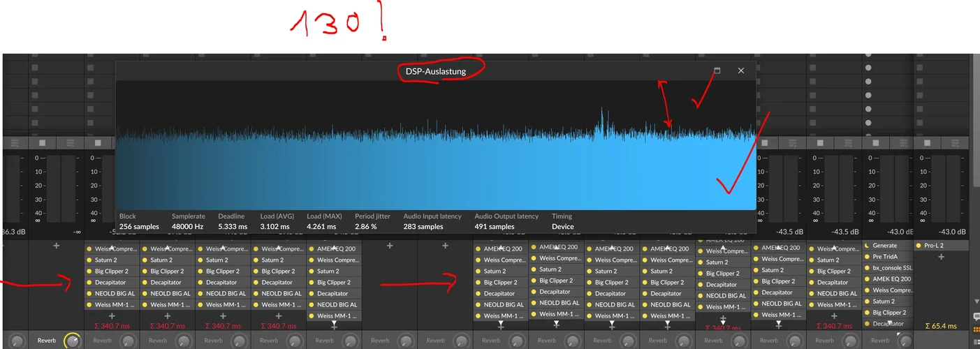Click the Period jitter value 2.86 %
Image resolution: width=980 pixels, height=349 pixels.
click(366, 226)
